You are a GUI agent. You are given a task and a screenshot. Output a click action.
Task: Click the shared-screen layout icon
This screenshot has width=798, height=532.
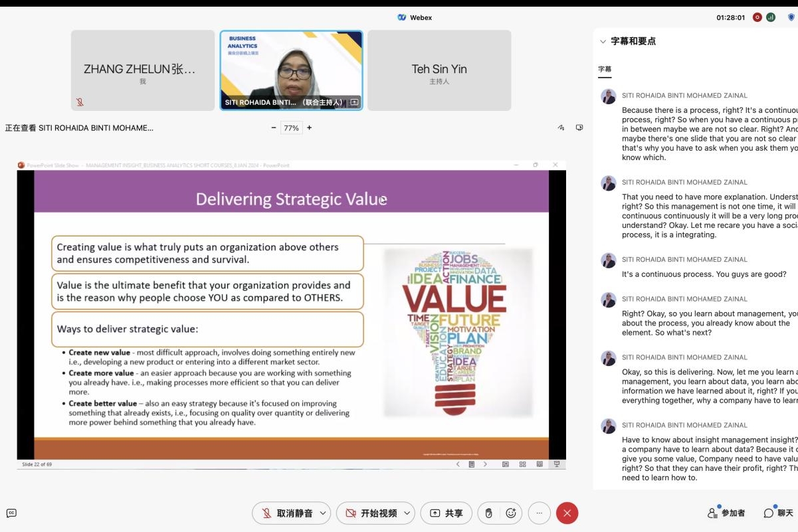579,128
